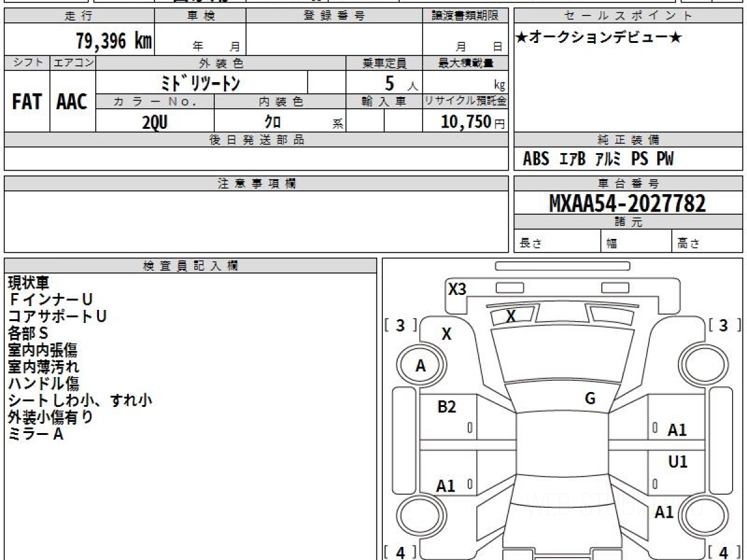Click the 長さ dimension label
747x560 pixels.
(530, 244)
